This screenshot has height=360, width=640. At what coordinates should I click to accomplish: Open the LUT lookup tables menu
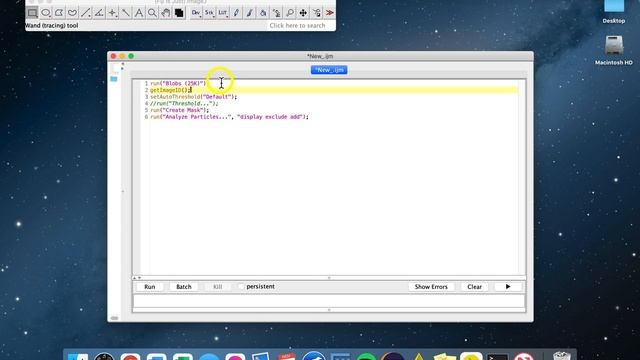click(223, 13)
